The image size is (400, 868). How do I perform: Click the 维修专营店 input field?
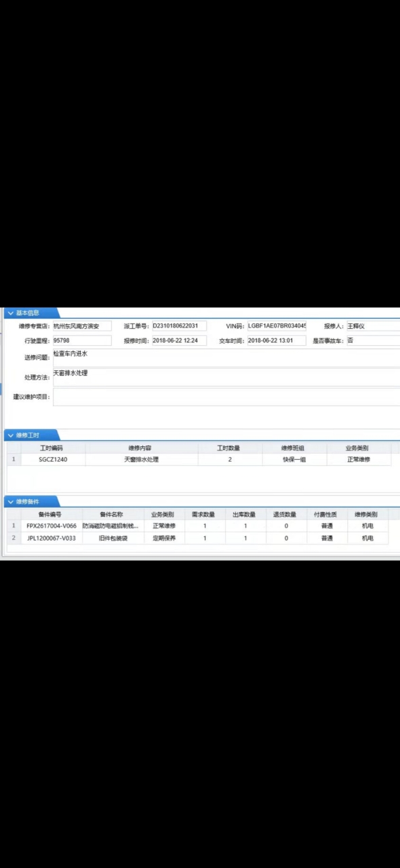81,326
